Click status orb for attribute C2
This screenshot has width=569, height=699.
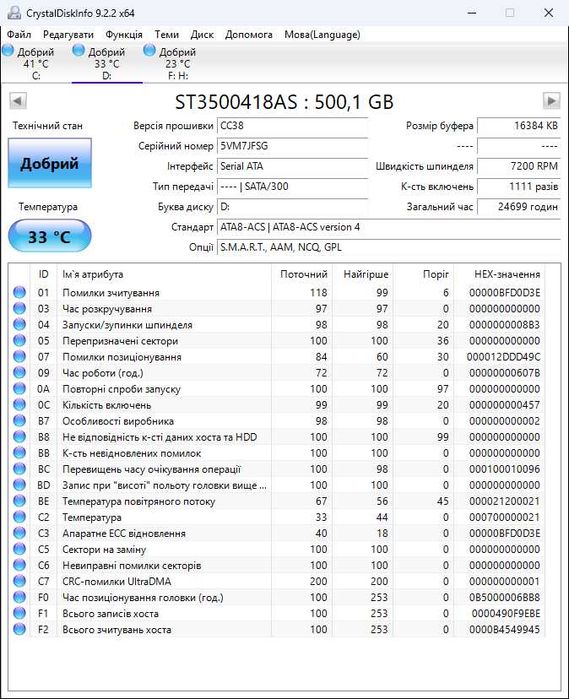(x=19, y=517)
